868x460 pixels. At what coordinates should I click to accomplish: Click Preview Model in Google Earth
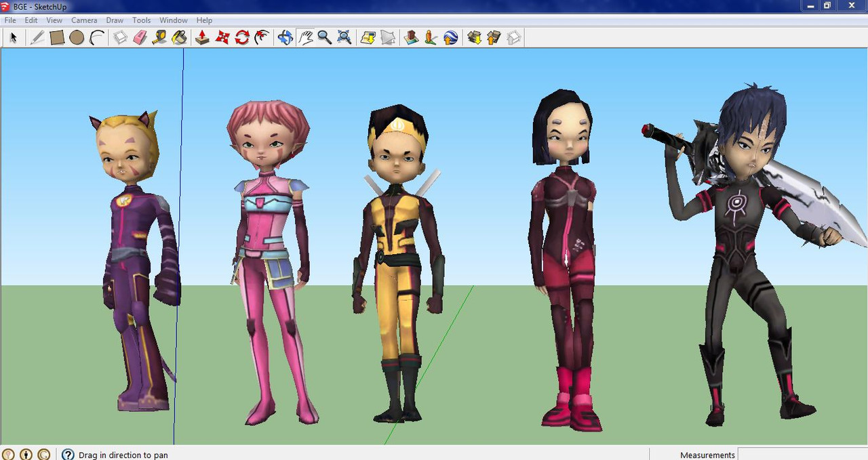point(450,38)
